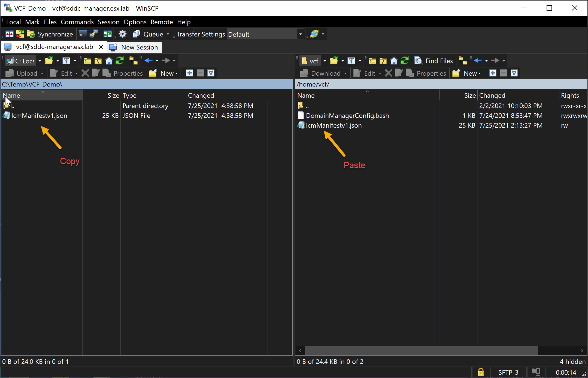Select remote DomainManagerConfig.bash file

347,116
